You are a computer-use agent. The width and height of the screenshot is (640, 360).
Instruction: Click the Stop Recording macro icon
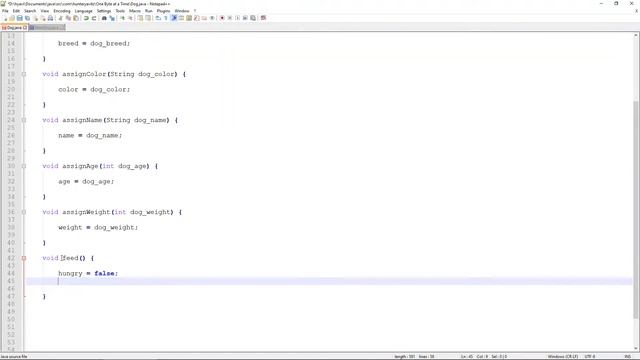(230, 18)
